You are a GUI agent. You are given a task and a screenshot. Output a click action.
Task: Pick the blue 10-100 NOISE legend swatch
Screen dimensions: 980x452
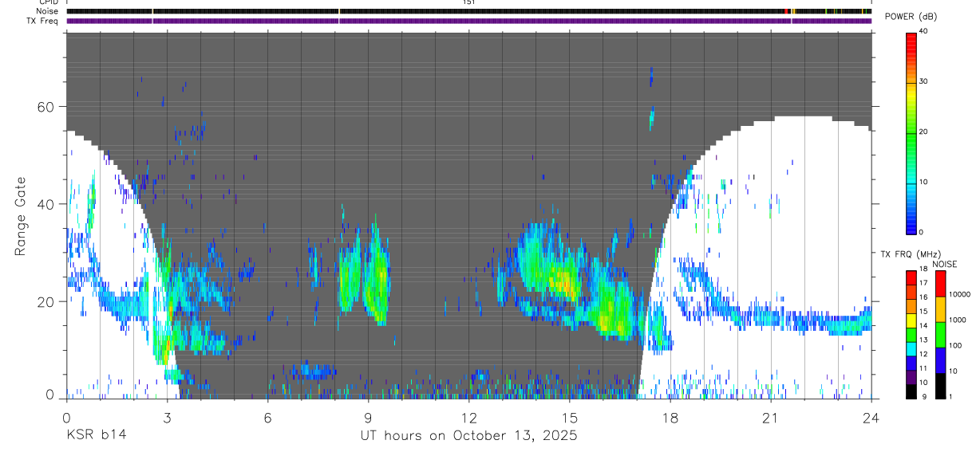click(x=940, y=360)
